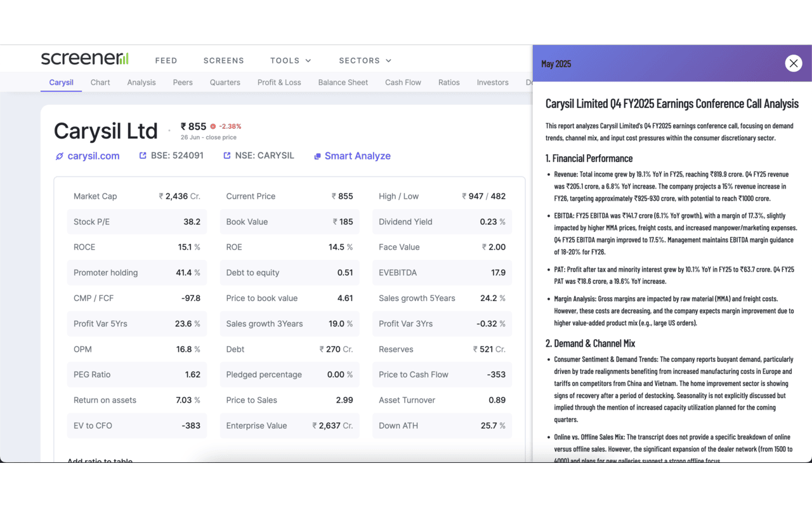This screenshot has width=812, height=508.
Task: Click the ROE value 14.5 %
Action: (x=341, y=247)
